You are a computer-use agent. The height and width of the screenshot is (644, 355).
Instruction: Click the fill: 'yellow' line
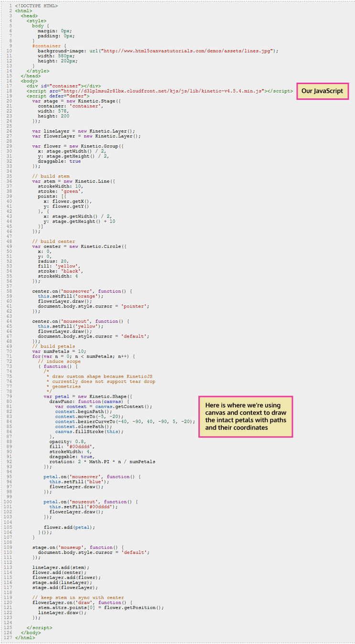point(60,266)
